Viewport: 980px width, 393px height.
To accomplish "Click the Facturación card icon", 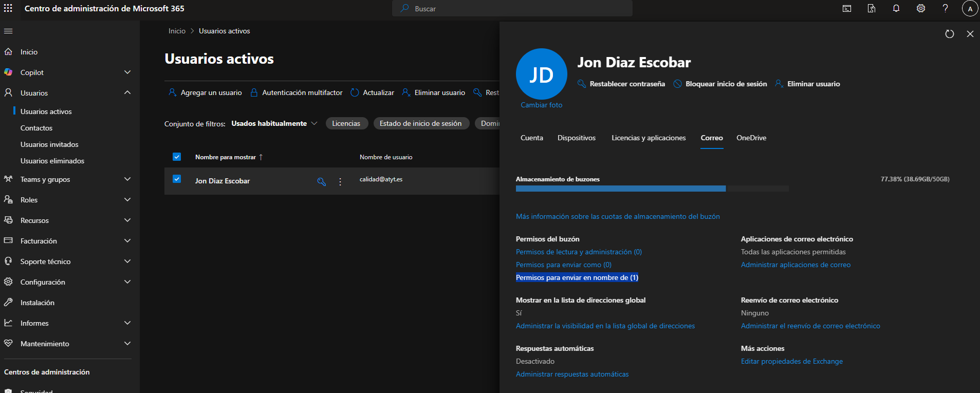I will pyautogui.click(x=8, y=241).
